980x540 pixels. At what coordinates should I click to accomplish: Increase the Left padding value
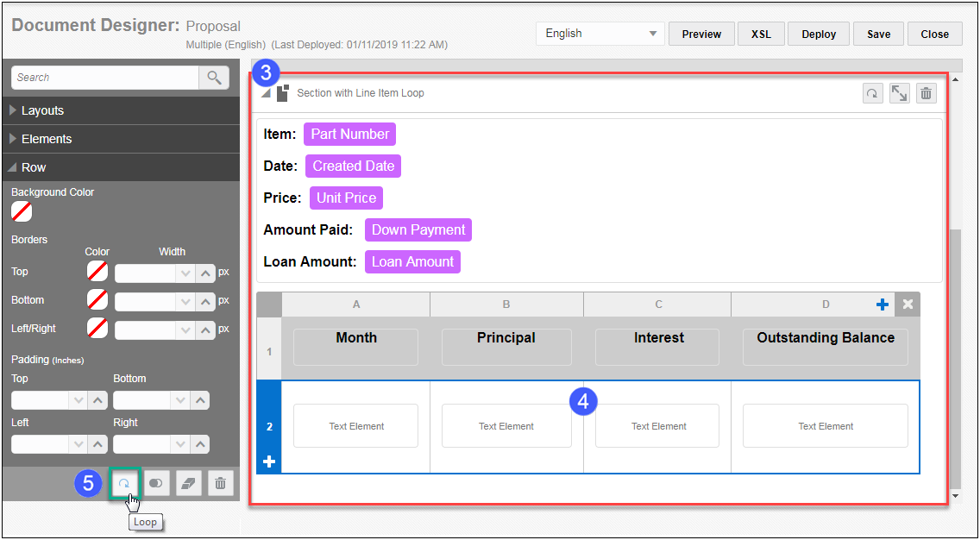pyautogui.click(x=97, y=444)
